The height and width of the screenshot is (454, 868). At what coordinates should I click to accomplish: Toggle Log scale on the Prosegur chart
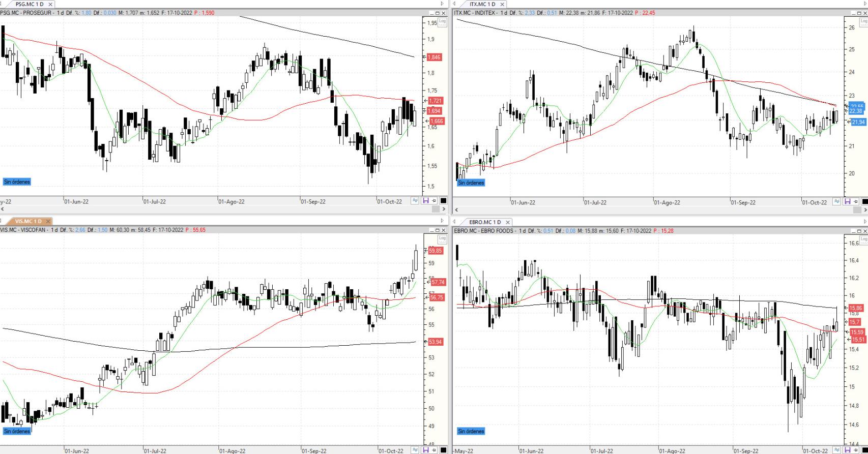tap(442, 21)
